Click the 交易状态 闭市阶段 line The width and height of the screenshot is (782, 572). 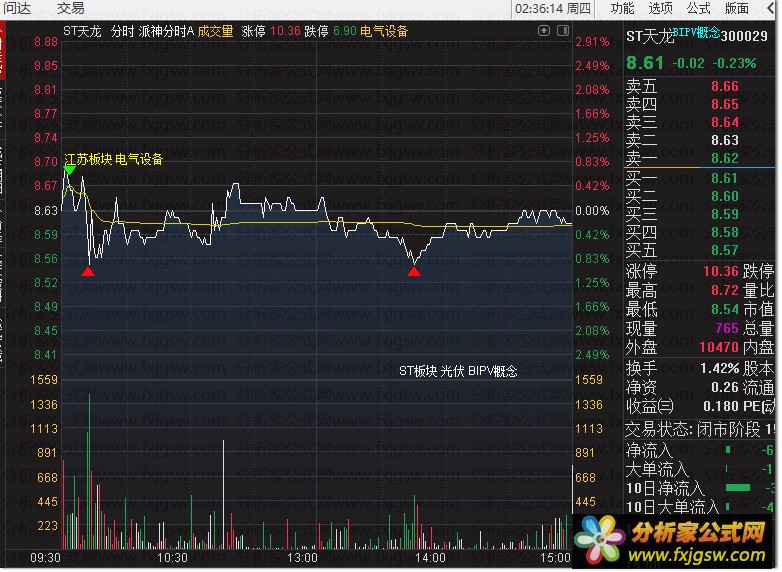click(700, 429)
